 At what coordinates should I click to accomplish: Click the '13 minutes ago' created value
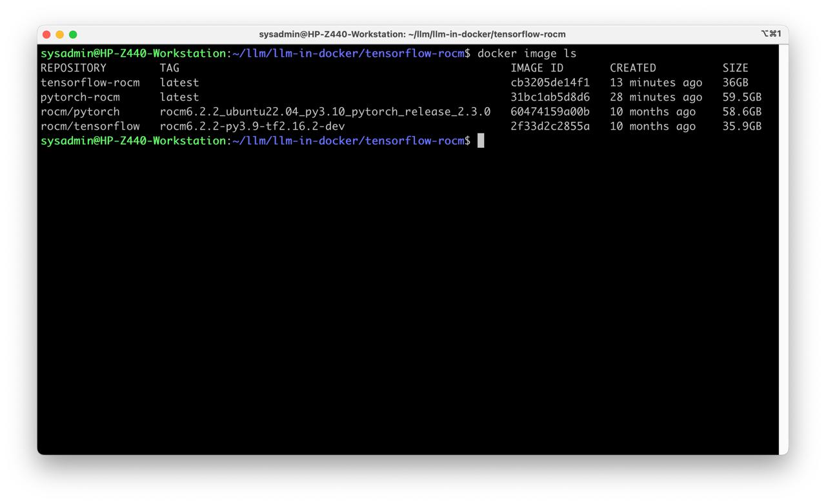656,83
